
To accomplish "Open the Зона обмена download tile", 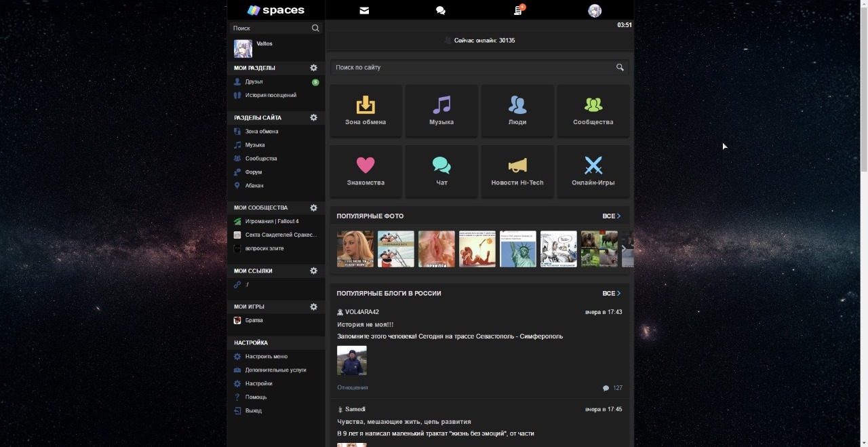I will (366, 111).
